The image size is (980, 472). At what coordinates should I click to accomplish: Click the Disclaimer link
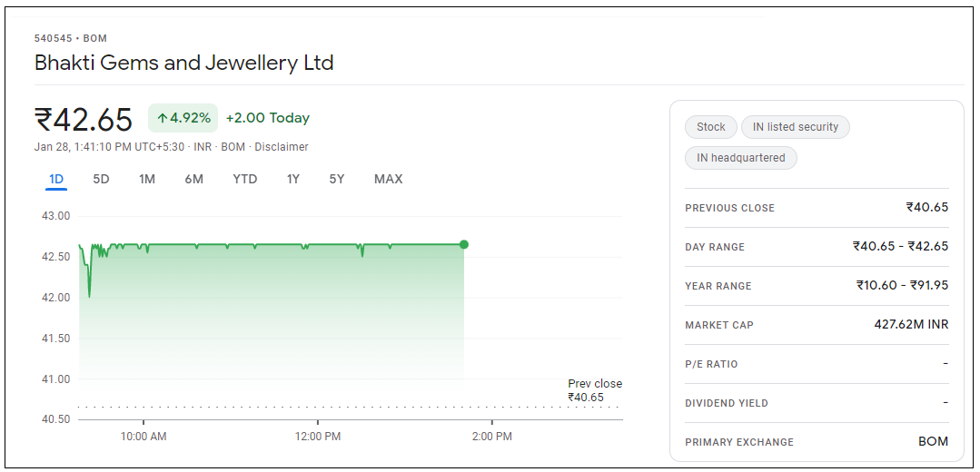[282, 147]
